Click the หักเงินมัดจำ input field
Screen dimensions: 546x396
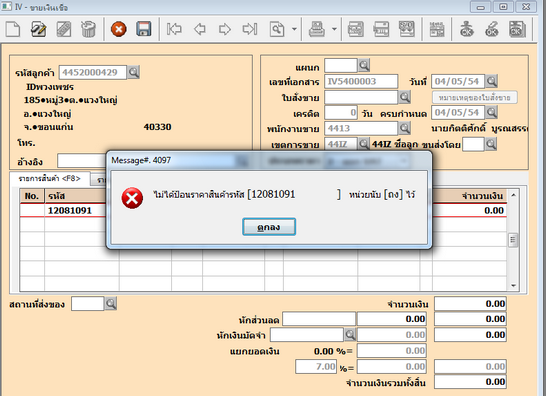(x=307, y=335)
